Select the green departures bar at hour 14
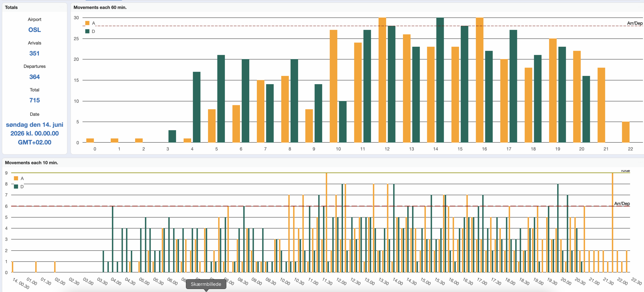644x292 pixels. click(440, 80)
